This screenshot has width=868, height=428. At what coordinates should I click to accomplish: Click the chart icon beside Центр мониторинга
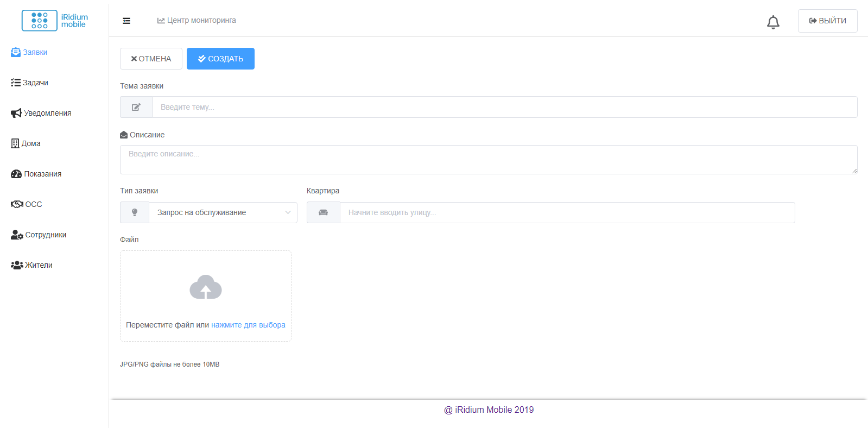pos(161,21)
